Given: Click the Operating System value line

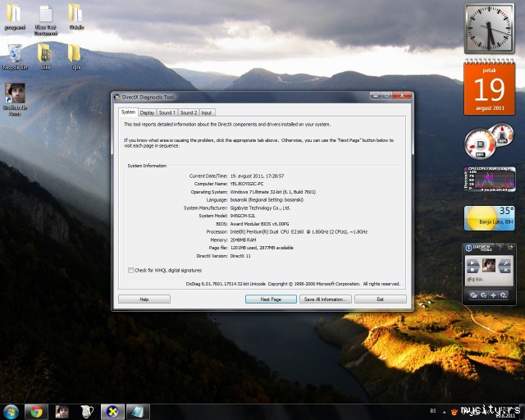Looking at the screenshot, I should (x=273, y=192).
